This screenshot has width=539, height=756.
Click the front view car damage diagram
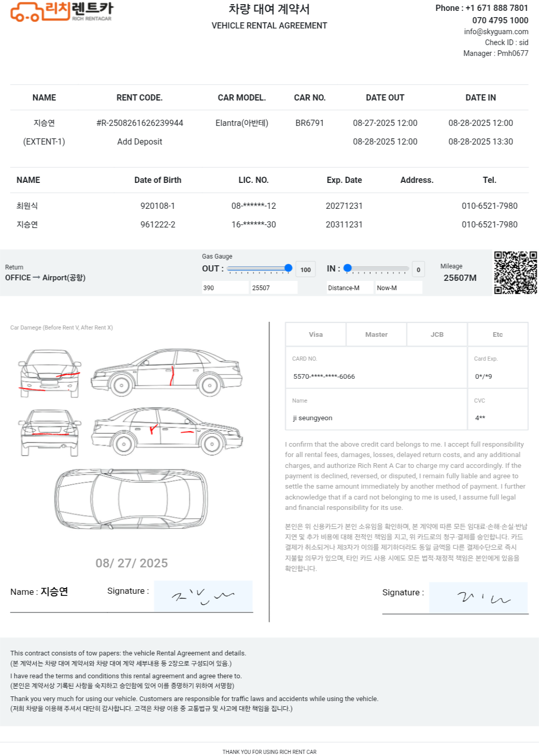[x=50, y=374]
